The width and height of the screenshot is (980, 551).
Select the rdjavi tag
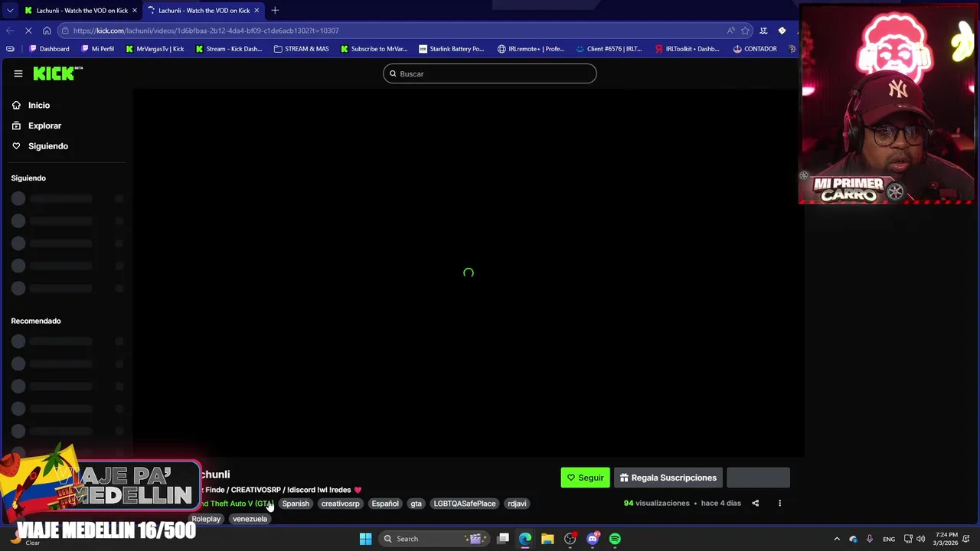pyautogui.click(x=517, y=504)
